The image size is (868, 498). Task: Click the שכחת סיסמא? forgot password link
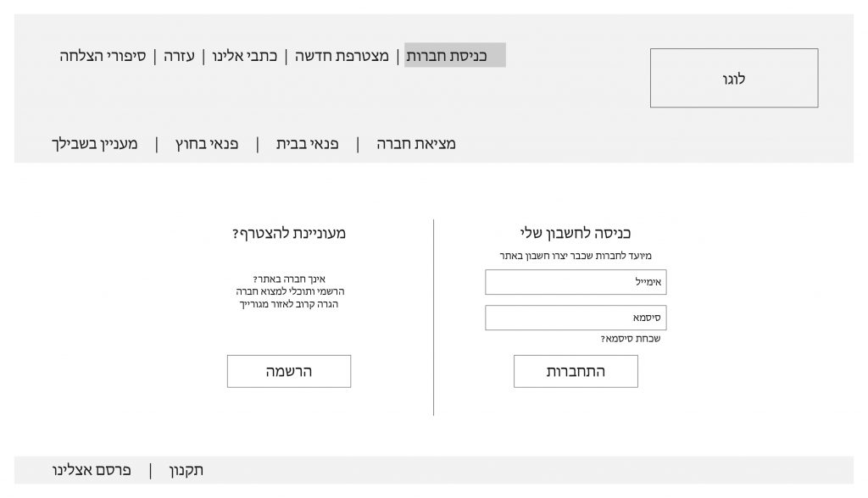coord(630,339)
